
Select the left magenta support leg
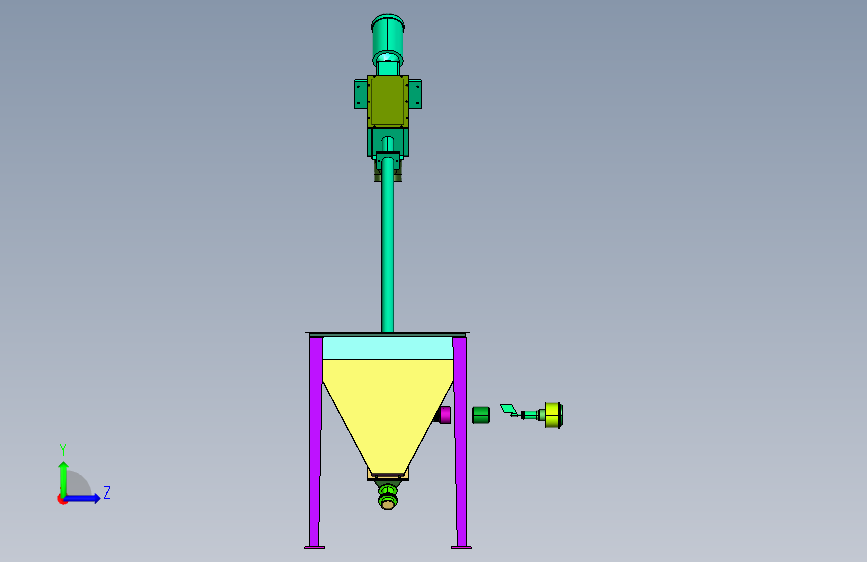315,441
